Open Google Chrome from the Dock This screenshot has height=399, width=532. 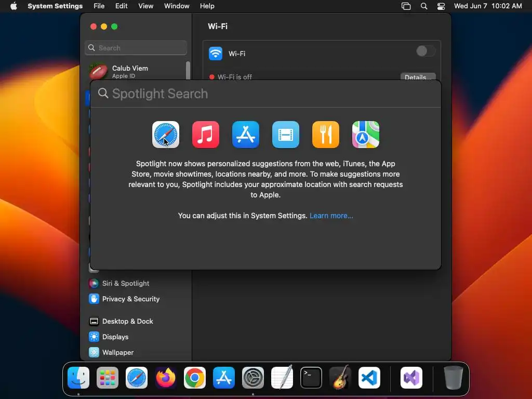(195, 378)
